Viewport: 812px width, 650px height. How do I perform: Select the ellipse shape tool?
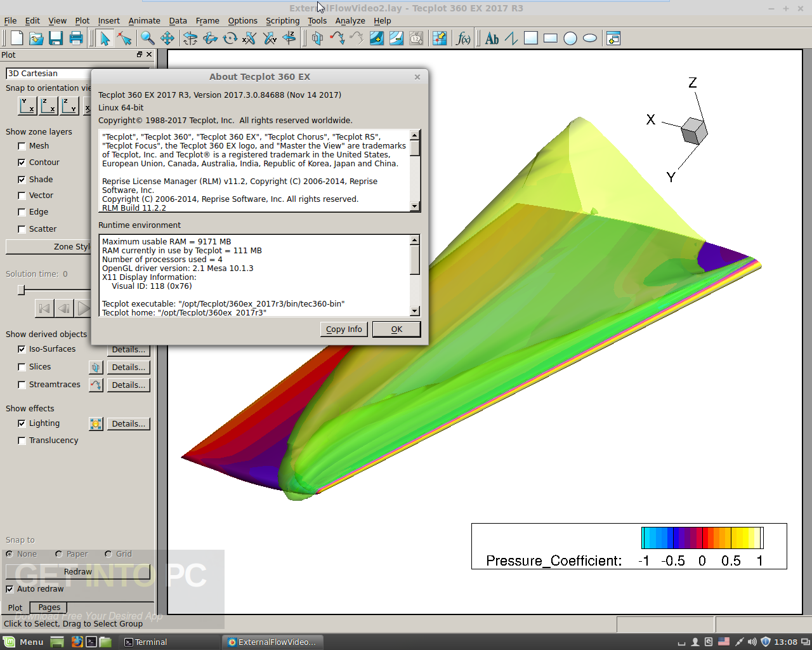click(590, 38)
